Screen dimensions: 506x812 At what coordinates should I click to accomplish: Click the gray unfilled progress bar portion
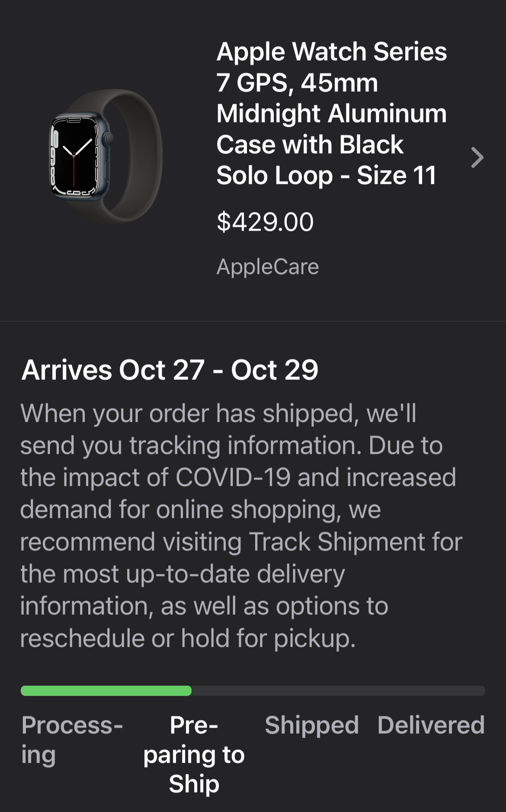point(337,690)
